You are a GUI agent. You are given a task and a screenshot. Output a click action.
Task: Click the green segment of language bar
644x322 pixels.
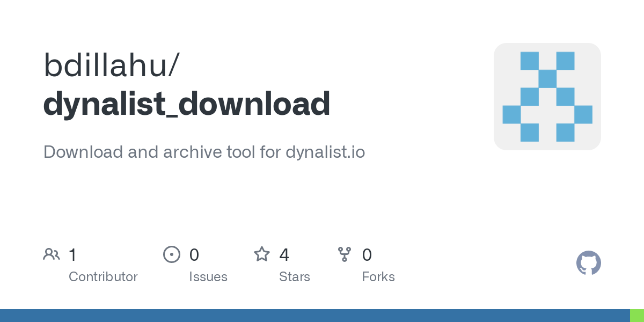(636, 316)
